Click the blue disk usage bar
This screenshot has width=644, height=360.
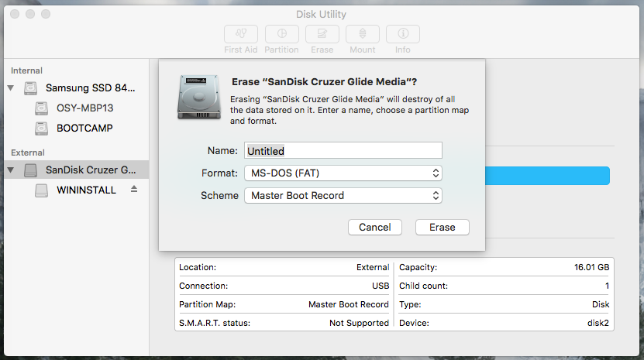[547, 176]
